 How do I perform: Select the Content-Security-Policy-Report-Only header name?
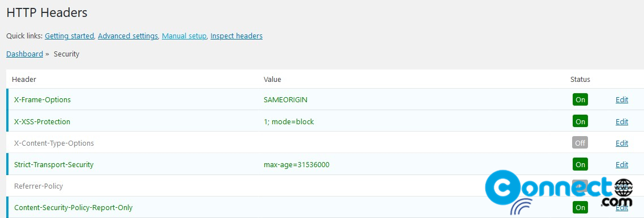(x=73, y=208)
